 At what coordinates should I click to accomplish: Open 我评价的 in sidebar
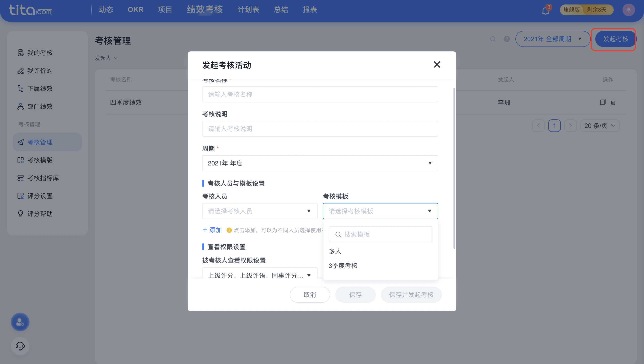[x=47, y=71]
